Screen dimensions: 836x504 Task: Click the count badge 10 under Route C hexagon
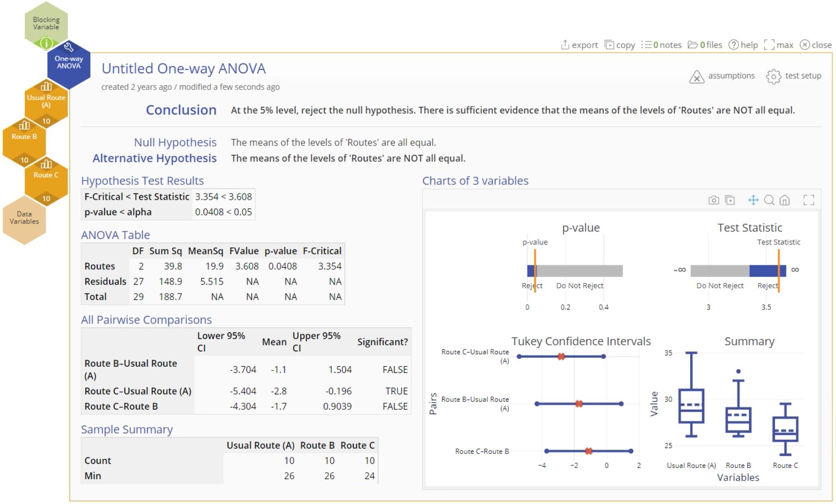pos(46,199)
